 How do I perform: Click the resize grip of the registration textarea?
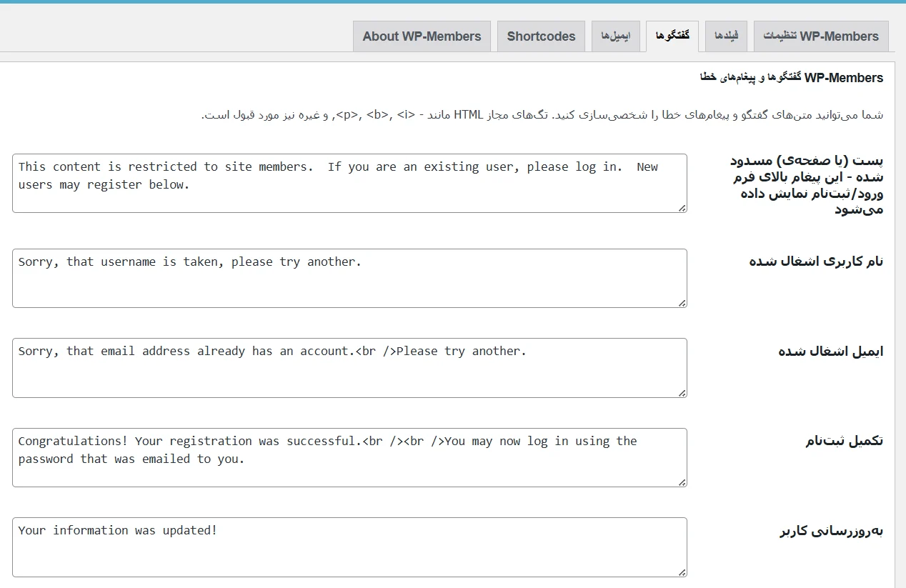coord(682,484)
